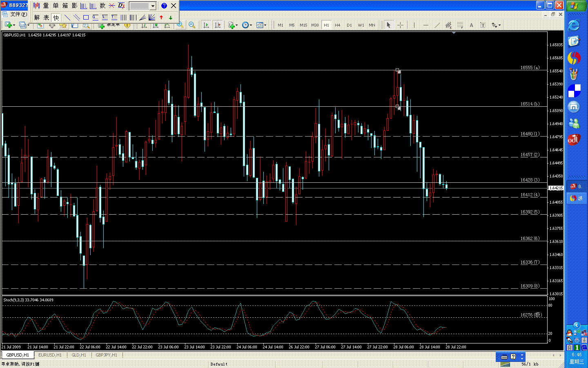Click the 解 button in floating toolbar
The width and height of the screenshot is (588, 368).
click(37, 17)
